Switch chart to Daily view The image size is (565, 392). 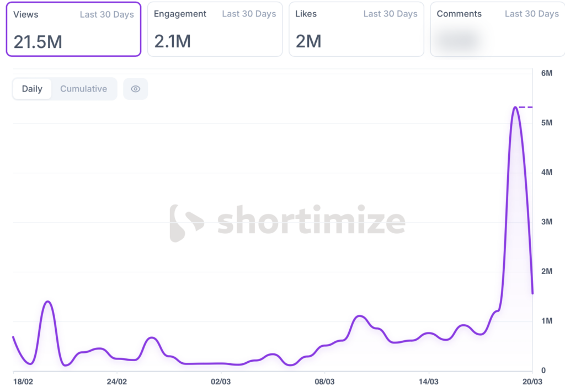32,89
